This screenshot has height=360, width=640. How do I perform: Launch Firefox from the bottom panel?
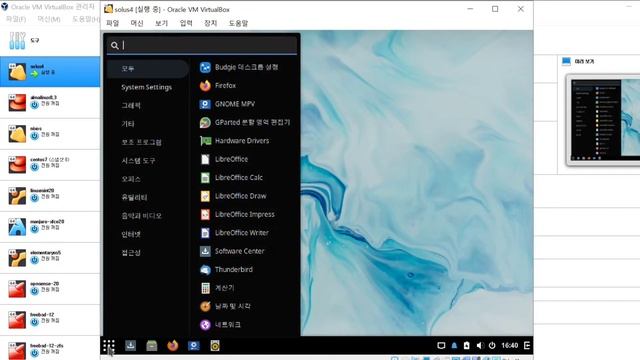pyautogui.click(x=173, y=346)
